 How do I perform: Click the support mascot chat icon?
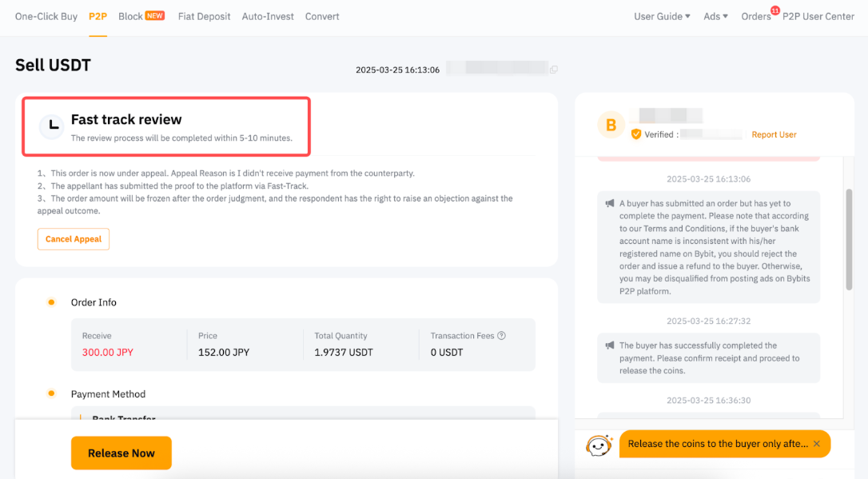pyautogui.click(x=599, y=445)
